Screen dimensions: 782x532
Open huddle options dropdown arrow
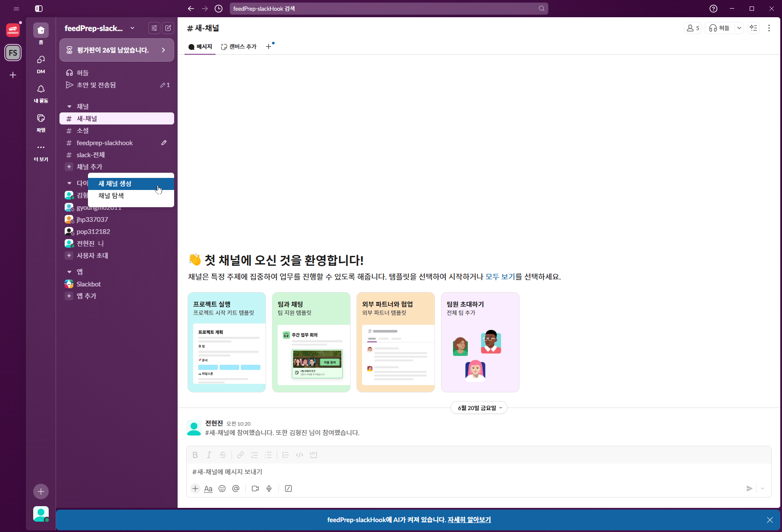739,28
